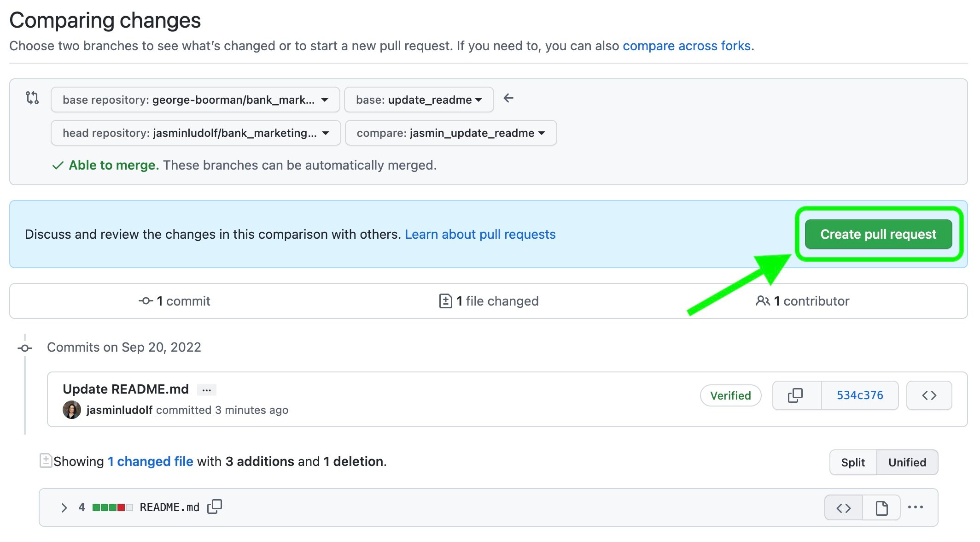Click the 3 additions text
The image size is (980, 542).
[260, 461]
